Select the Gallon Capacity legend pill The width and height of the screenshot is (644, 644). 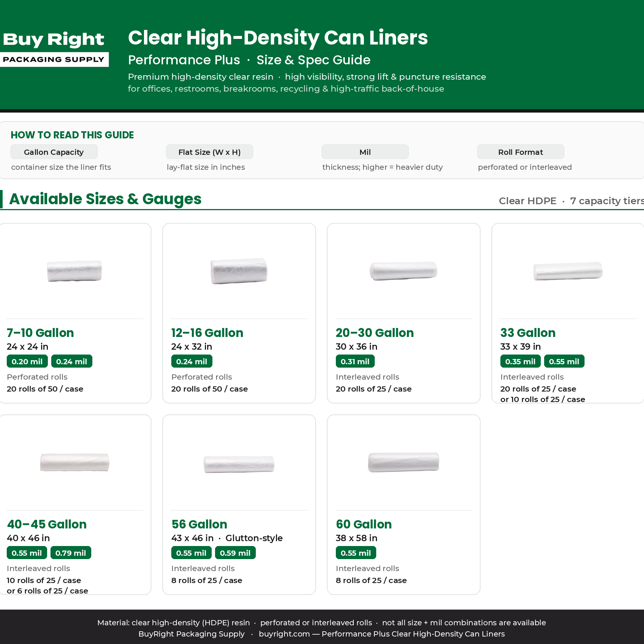click(x=54, y=152)
